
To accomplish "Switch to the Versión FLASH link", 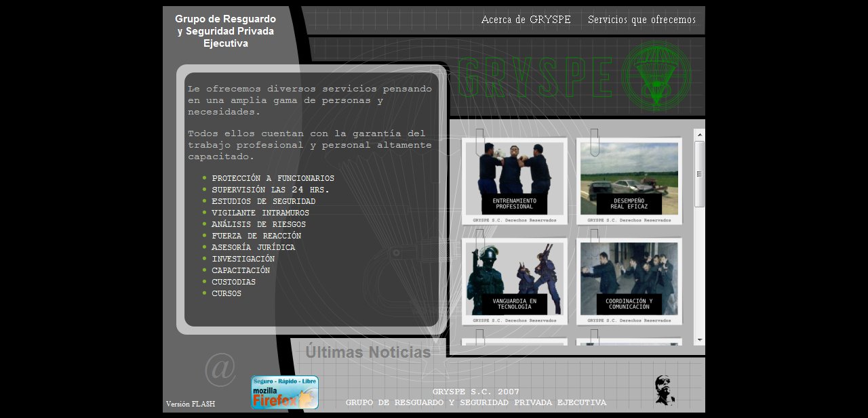I will (191, 404).
